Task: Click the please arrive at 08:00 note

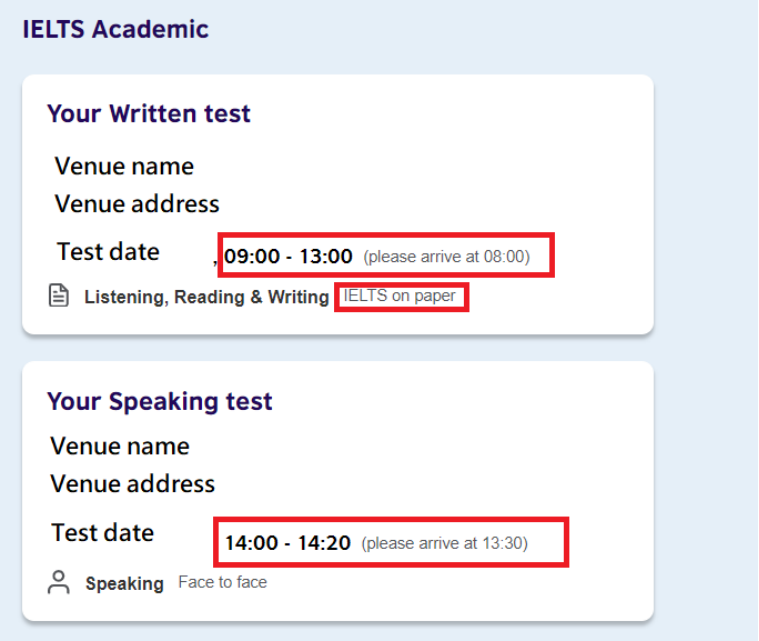Action: (446, 257)
